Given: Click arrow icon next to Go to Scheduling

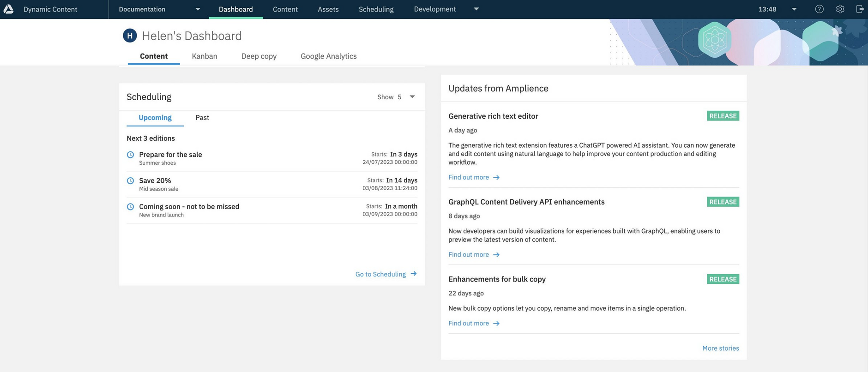Looking at the screenshot, I should 414,274.
